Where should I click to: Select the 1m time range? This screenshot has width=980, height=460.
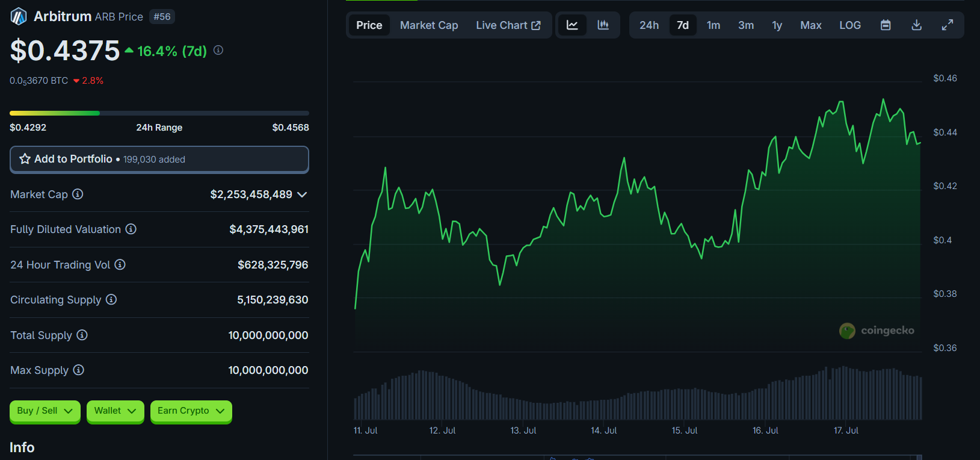click(713, 25)
